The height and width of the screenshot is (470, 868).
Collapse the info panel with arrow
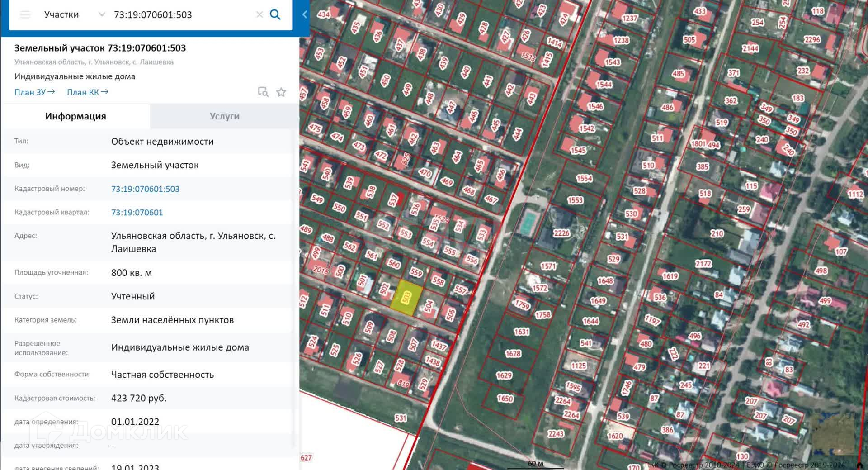[x=305, y=14]
